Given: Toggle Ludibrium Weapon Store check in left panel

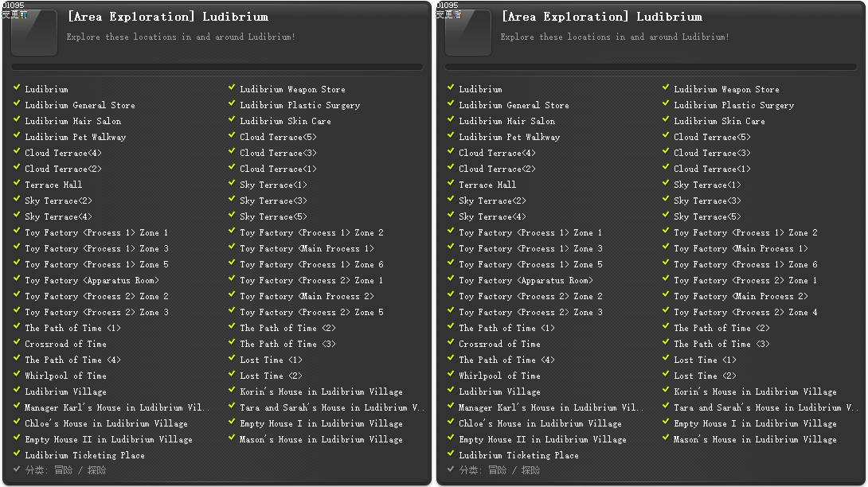Looking at the screenshot, I should (231, 88).
